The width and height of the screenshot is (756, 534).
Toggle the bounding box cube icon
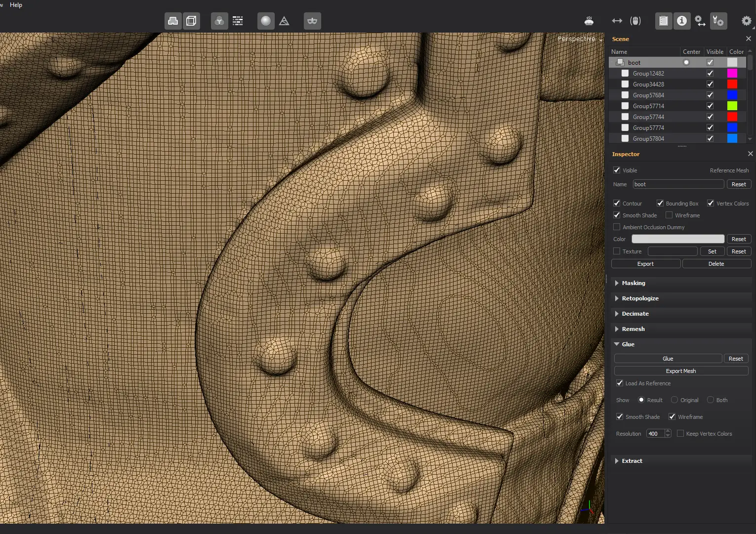tap(191, 21)
